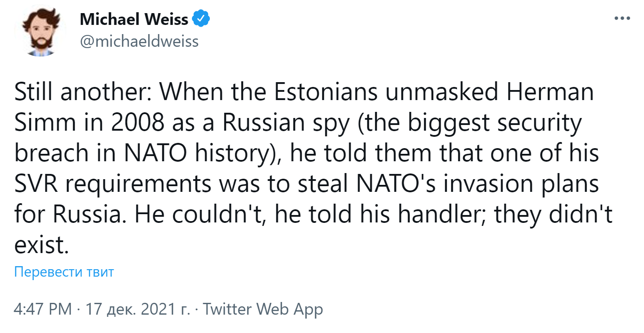Open the @michaeldweiss handle link
Viewport: 644px width, 333px height.
[139, 42]
